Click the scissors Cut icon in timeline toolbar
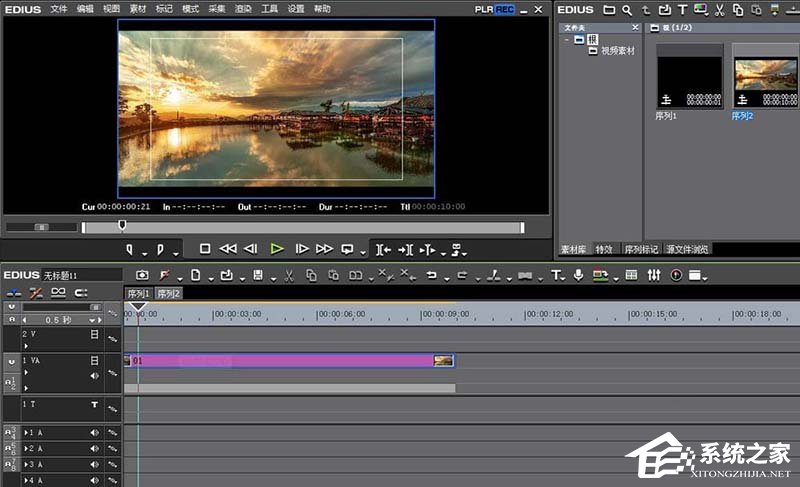Viewport: 800px width, 487px height. pos(288,275)
